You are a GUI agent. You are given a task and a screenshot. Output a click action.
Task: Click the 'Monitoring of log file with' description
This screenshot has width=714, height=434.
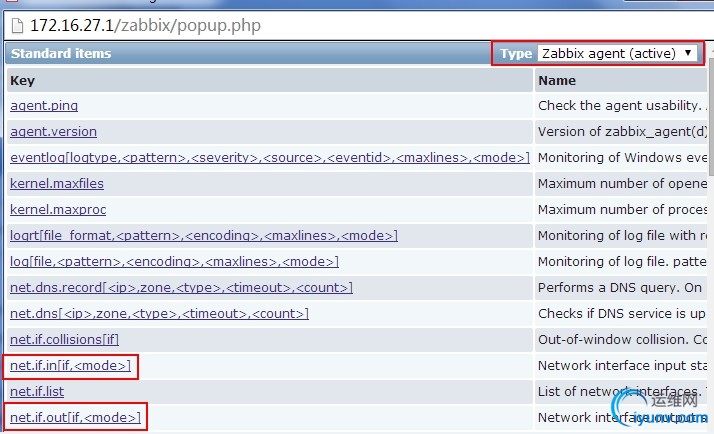click(622, 235)
